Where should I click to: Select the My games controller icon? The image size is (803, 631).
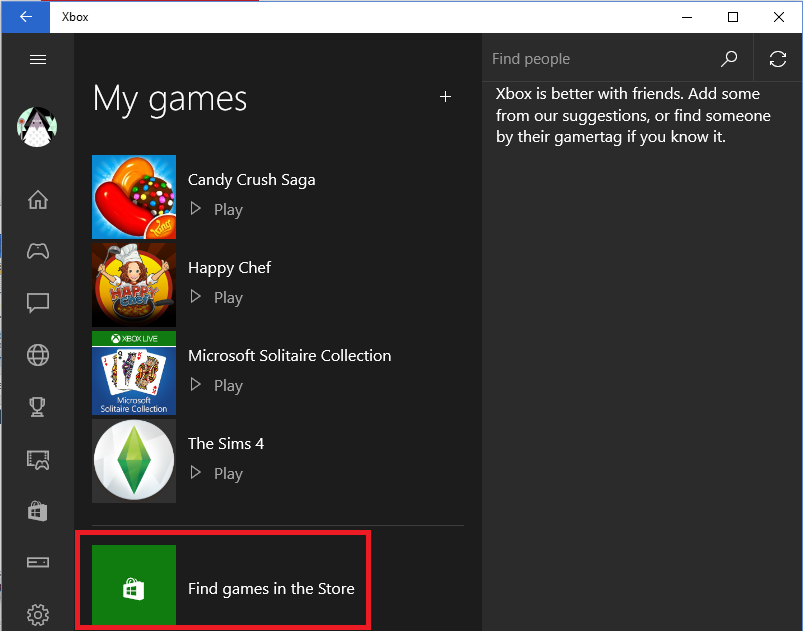tap(37, 251)
